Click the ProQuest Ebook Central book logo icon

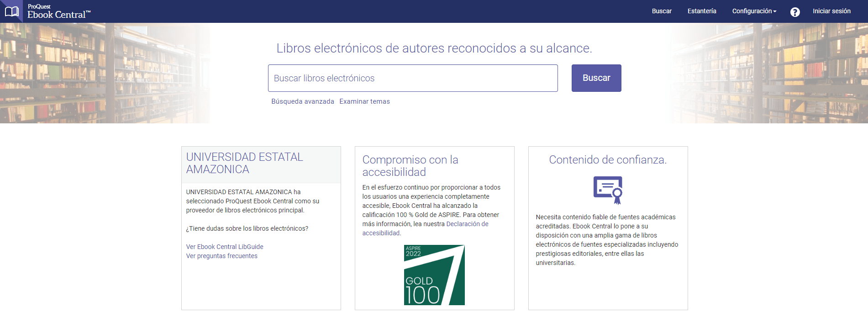pos(11,11)
